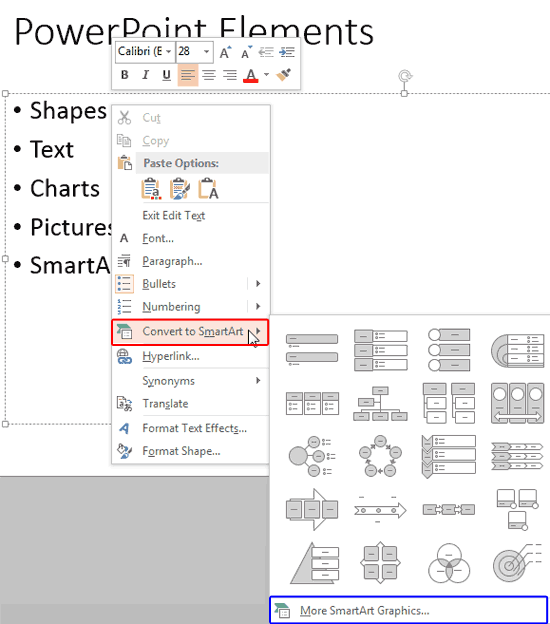Choose the Stacked List SmartArt with half circles

[x=517, y=350]
